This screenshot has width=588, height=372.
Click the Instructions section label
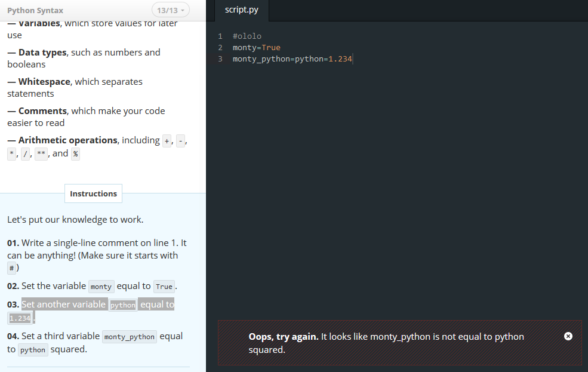pos(93,193)
